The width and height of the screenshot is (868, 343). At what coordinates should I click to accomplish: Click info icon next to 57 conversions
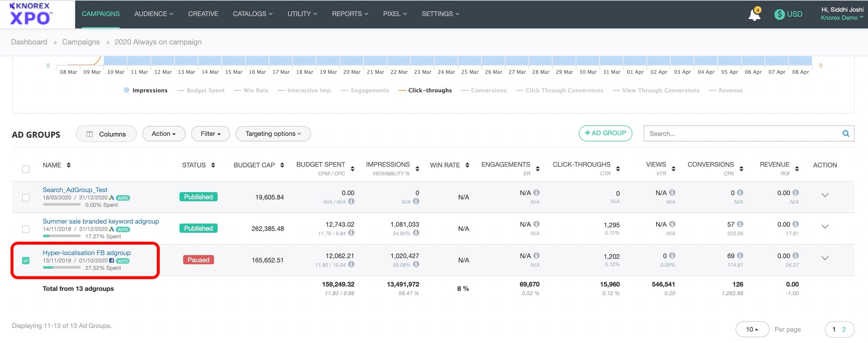point(740,224)
